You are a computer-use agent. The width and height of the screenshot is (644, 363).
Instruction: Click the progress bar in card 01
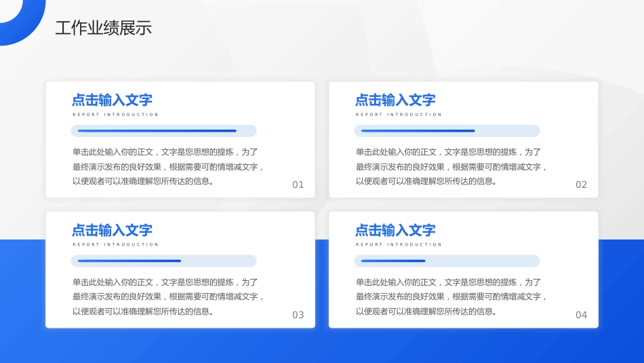[x=164, y=131]
